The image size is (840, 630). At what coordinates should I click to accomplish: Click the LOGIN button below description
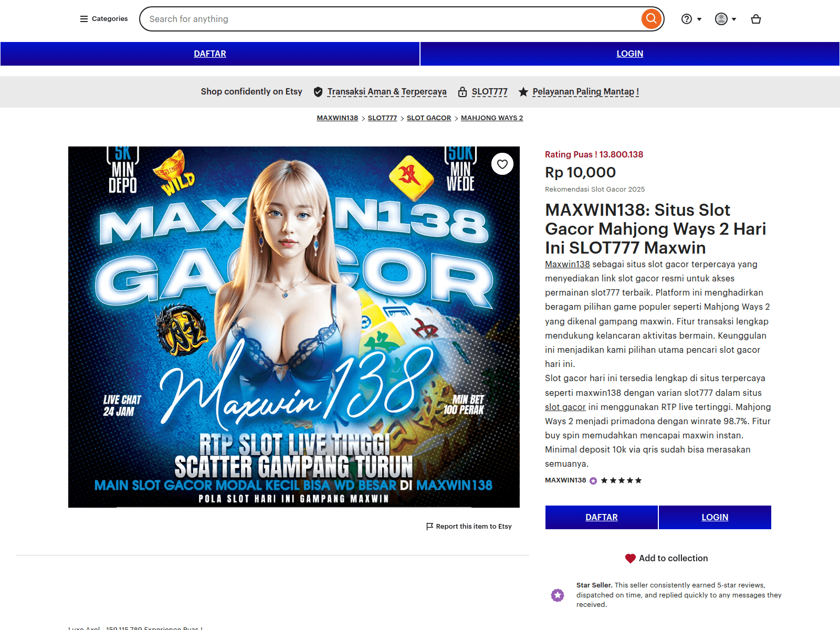(715, 517)
